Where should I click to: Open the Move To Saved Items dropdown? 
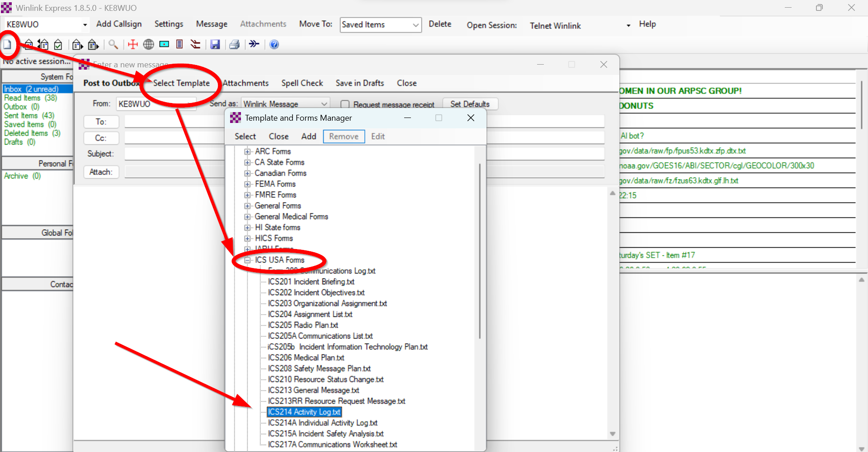click(x=415, y=25)
